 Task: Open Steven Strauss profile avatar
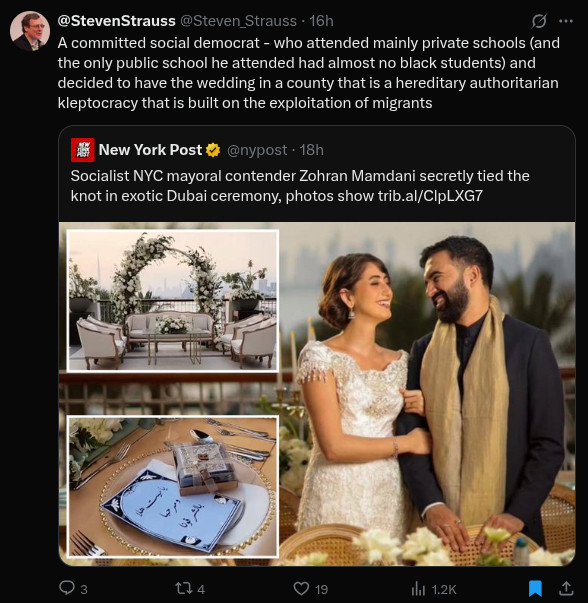coord(30,31)
